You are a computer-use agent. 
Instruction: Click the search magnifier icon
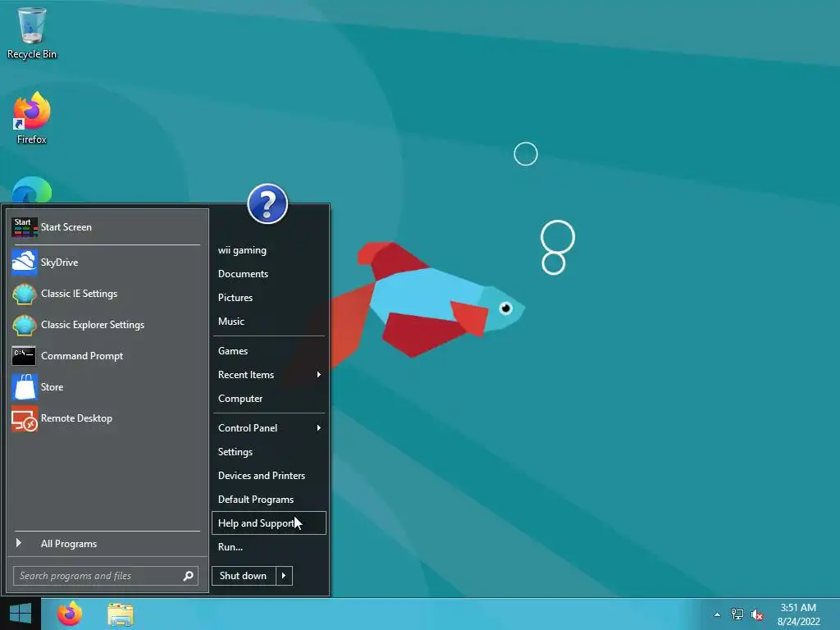click(188, 576)
